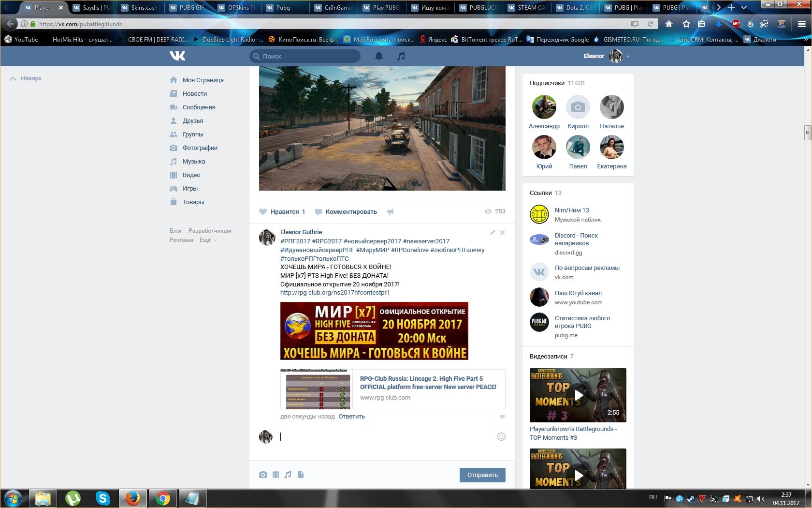Expand the Eleanor profile dropdown arrow
Screen dimensions: 812x508
click(628, 57)
